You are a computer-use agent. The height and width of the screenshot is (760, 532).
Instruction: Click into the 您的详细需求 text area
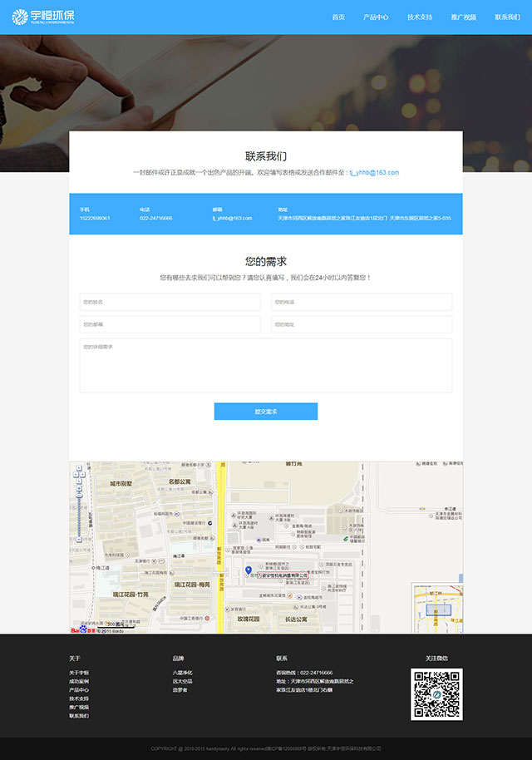pyautogui.click(x=266, y=364)
